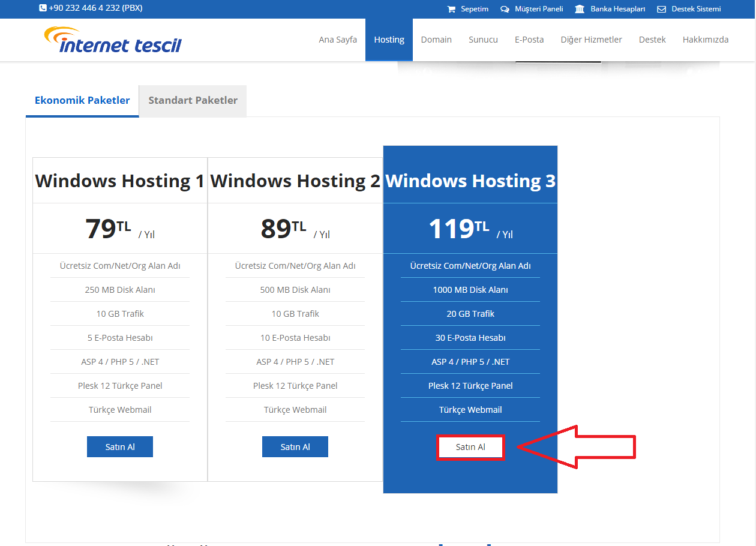Go to Ana Sayfa in the navigation
The image size is (756, 546).
click(x=338, y=40)
